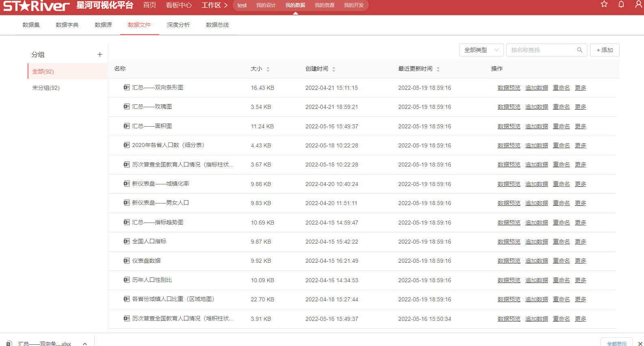Sort the list by 最近更新时间 column
This screenshot has width=644, height=346.
coord(438,69)
